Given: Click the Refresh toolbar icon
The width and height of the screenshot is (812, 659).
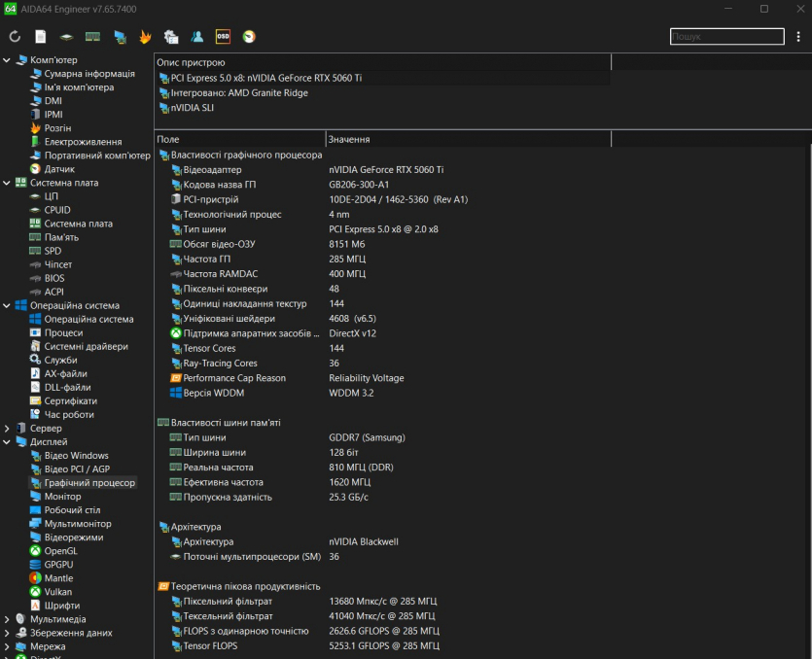Looking at the screenshot, I should (15, 37).
